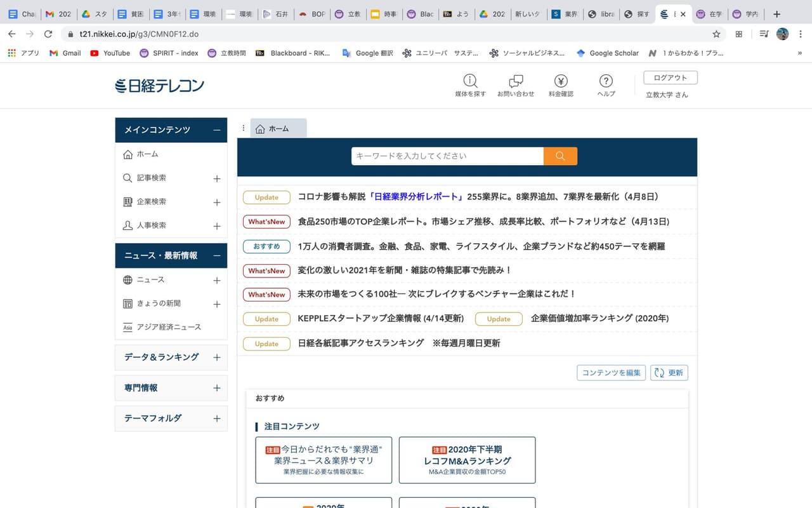Expand テーマフォルダ section
This screenshot has height=508, width=812.
[x=216, y=418]
